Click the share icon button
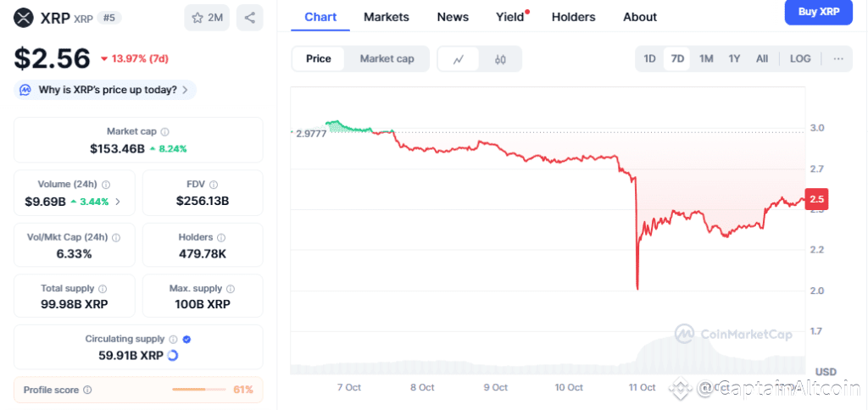 coord(249,17)
